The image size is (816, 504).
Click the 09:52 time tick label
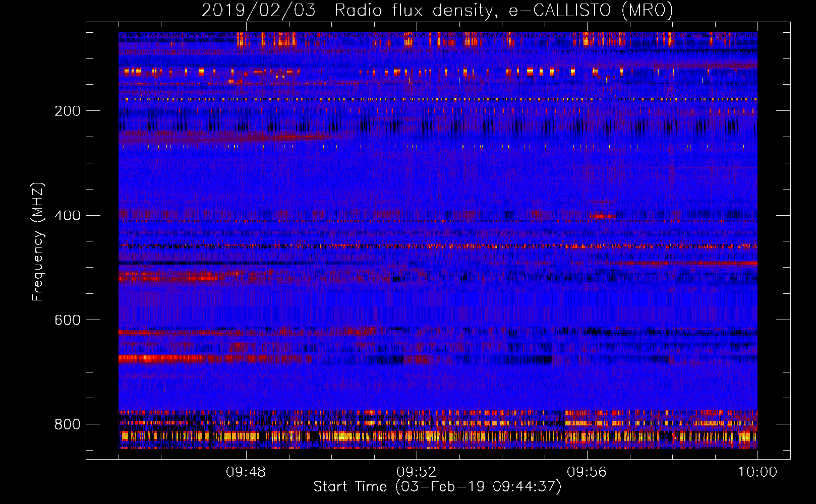pos(417,472)
